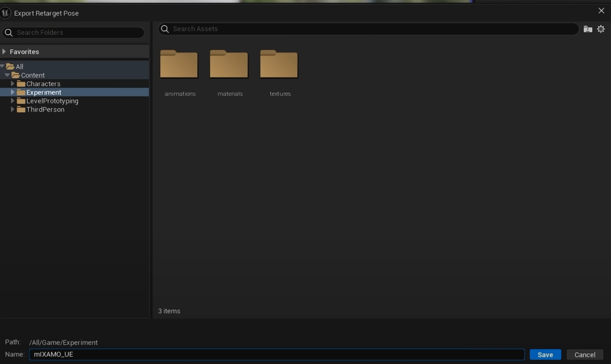This screenshot has height=364, width=611.
Task: Click the open folder icon beside All
Action: point(10,67)
